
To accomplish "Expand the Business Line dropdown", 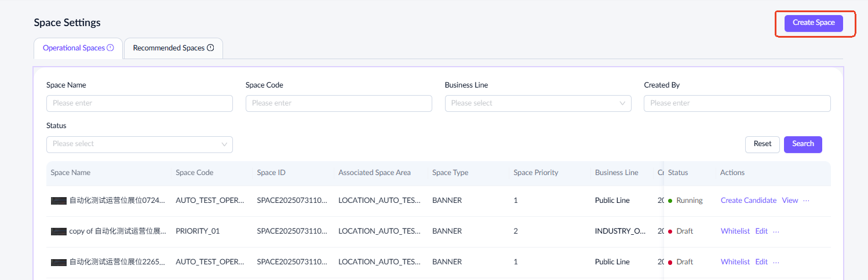I will (x=538, y=103).
